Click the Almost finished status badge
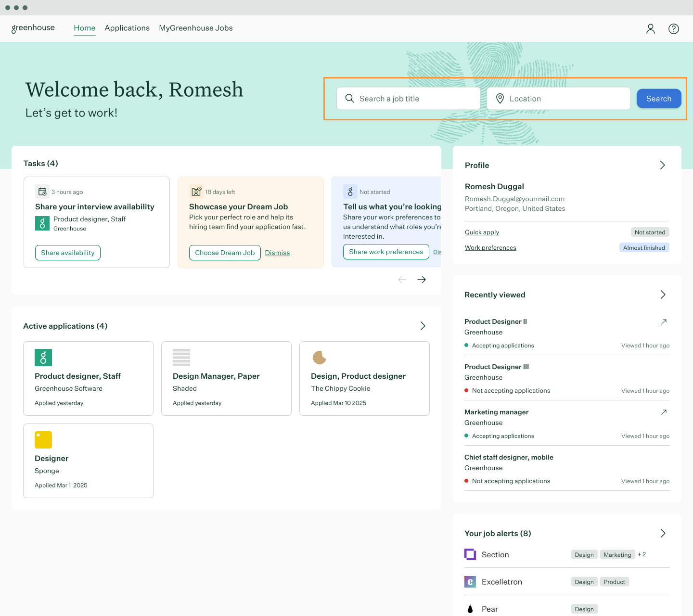 (x=644, y=247)
